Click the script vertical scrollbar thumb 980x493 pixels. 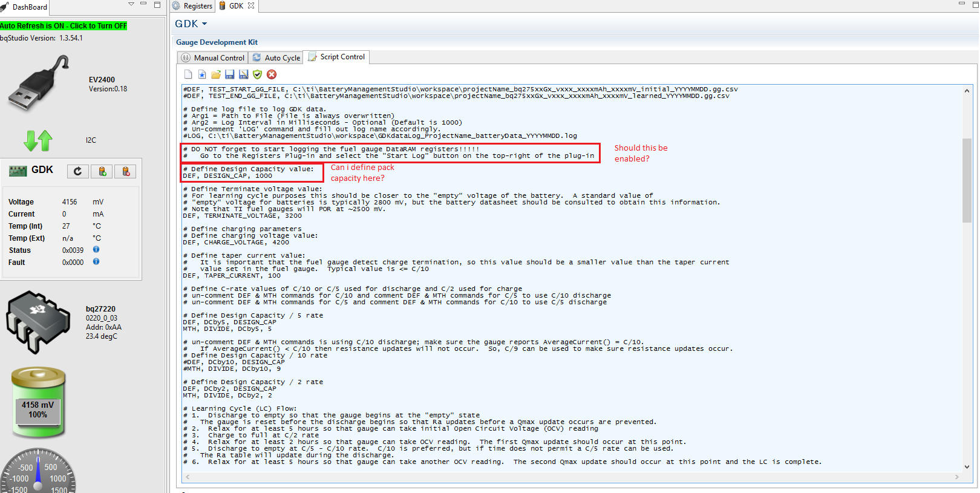967,180
